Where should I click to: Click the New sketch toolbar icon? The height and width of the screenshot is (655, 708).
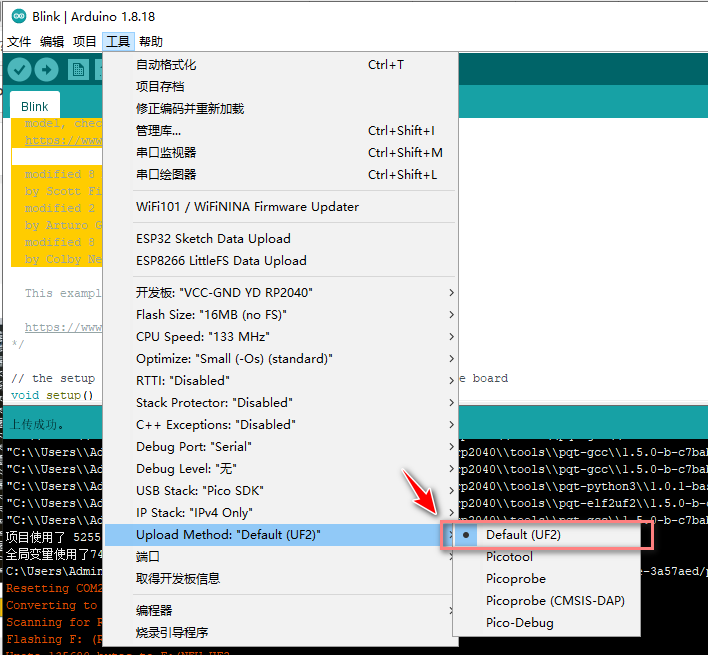tap(79, 70)
